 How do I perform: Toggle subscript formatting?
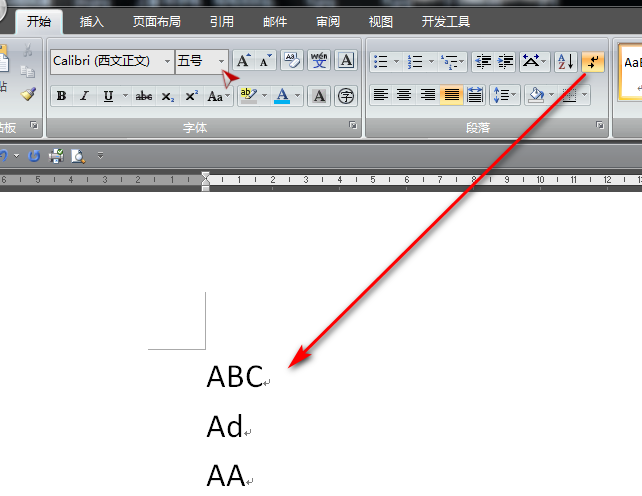167,96
